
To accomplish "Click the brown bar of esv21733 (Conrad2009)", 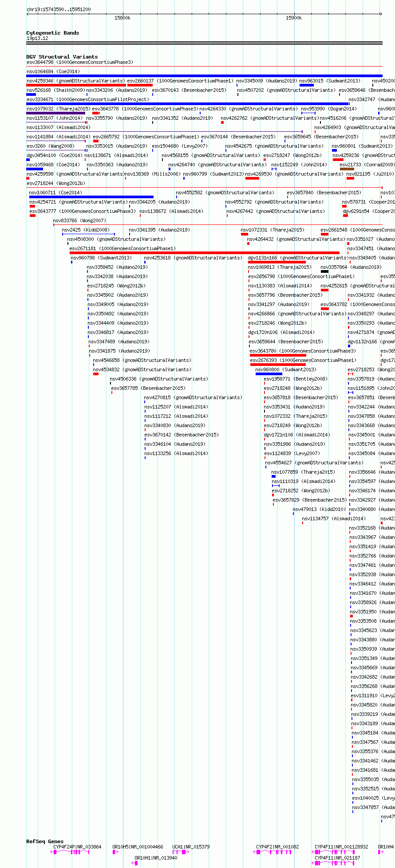I will click(347, 169).
